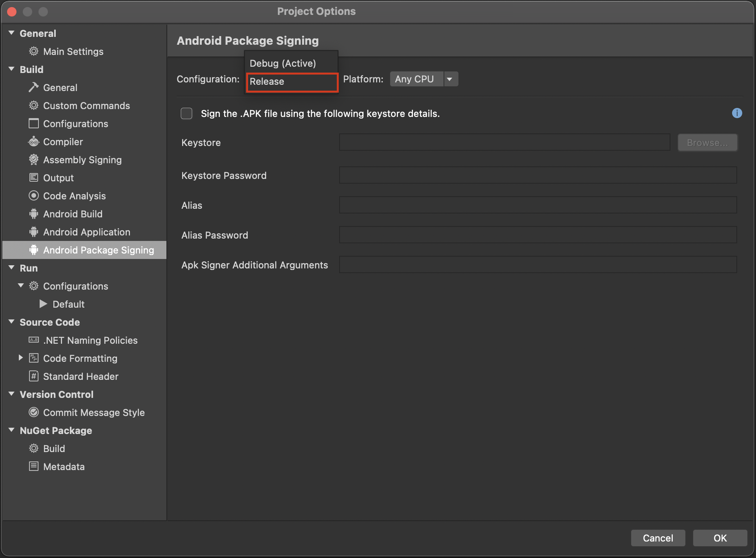Enable Sign the .APK file checkbox
The height and width of the screenshot is (558, 756).
[186, 113]
